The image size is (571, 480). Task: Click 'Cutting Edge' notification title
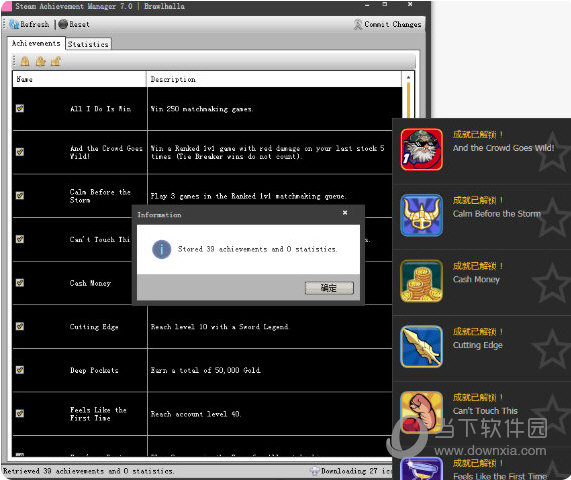[478, 345]
